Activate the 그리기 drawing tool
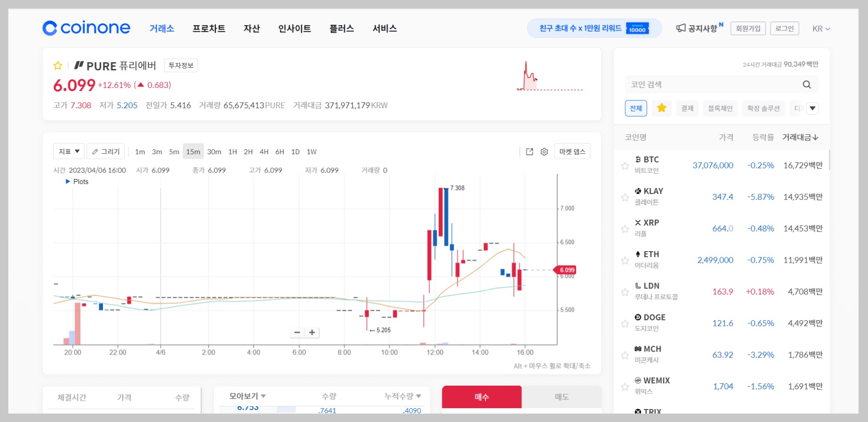This screenshot has height=422, width=868. click(x=106, y=151)
